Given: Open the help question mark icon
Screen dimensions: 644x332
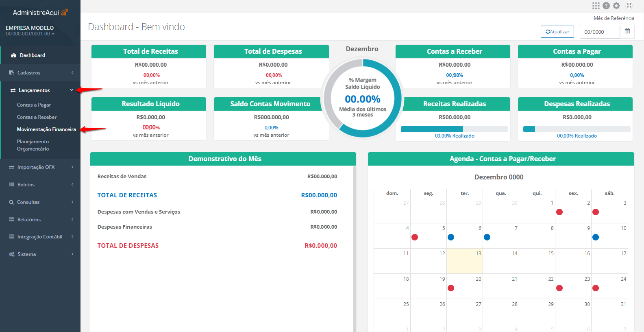Looking at the screenshot, I should [x=606, y=6].
